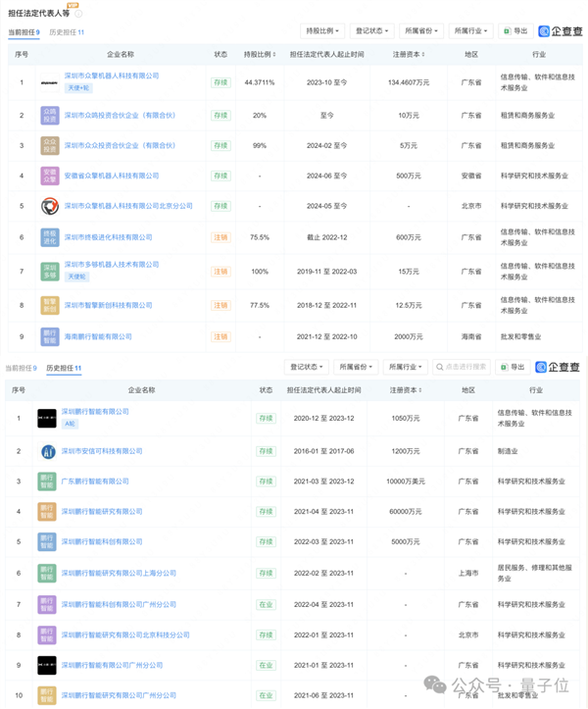Viewport: 588px width, 709px height.
Task: Click the black logo of 深圳鹏行智能有限公司
Action: click(x=47, y=419)
